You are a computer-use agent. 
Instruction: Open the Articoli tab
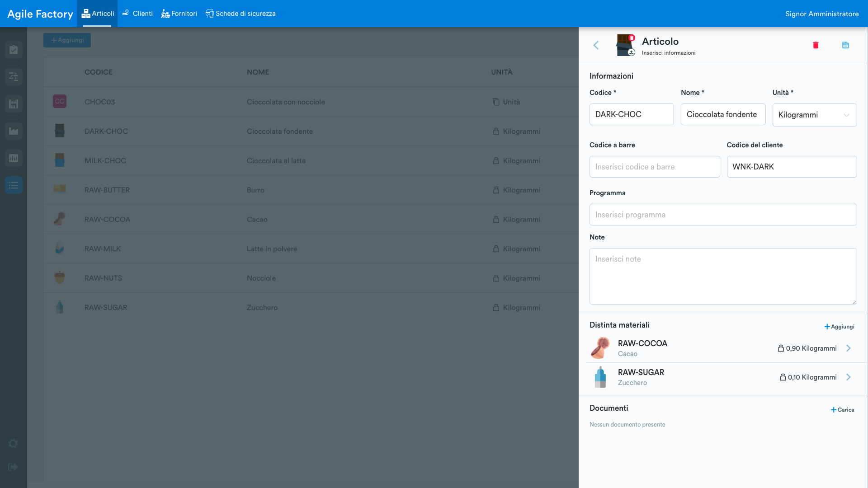98,14
